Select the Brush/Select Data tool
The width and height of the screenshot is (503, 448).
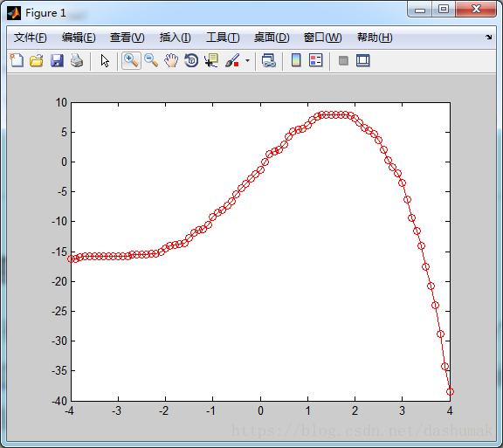[232, 60]
